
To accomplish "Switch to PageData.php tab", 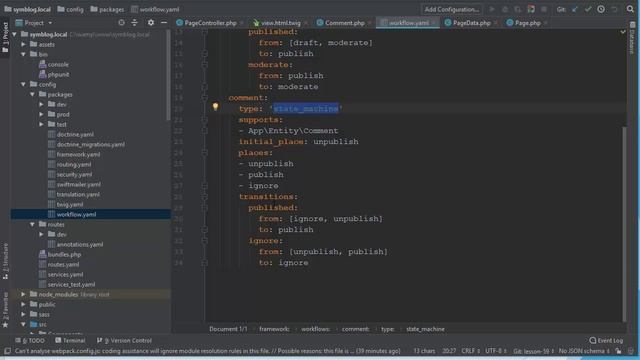I will (471, 23).
